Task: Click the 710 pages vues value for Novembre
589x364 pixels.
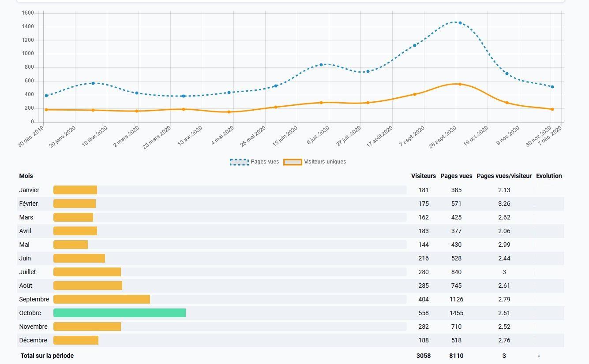Action: pos(456,327)
